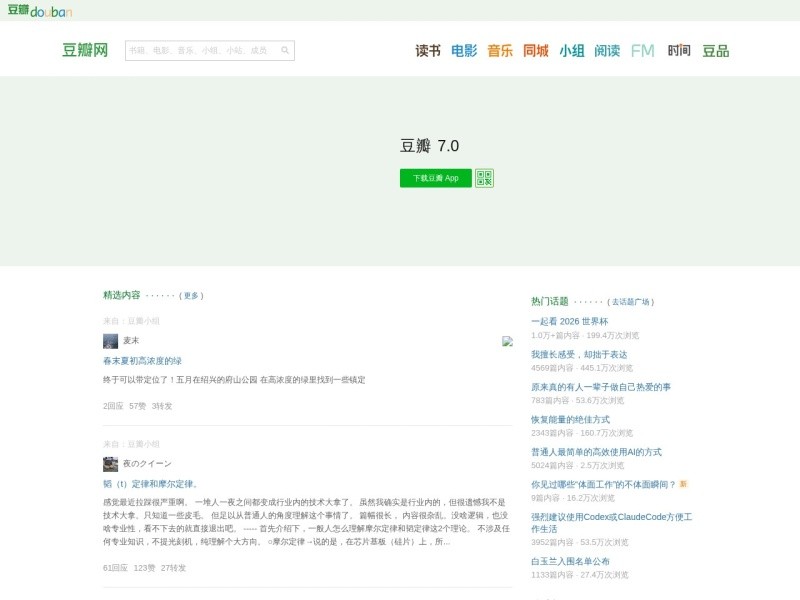
Task: Show the QR code icon
Action: (x=484, y=178)
